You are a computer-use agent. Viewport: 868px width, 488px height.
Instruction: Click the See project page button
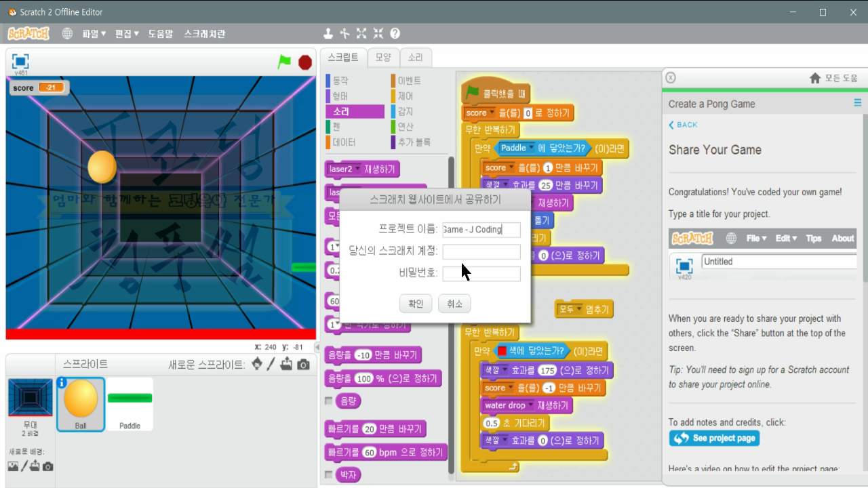click(714, 438)
